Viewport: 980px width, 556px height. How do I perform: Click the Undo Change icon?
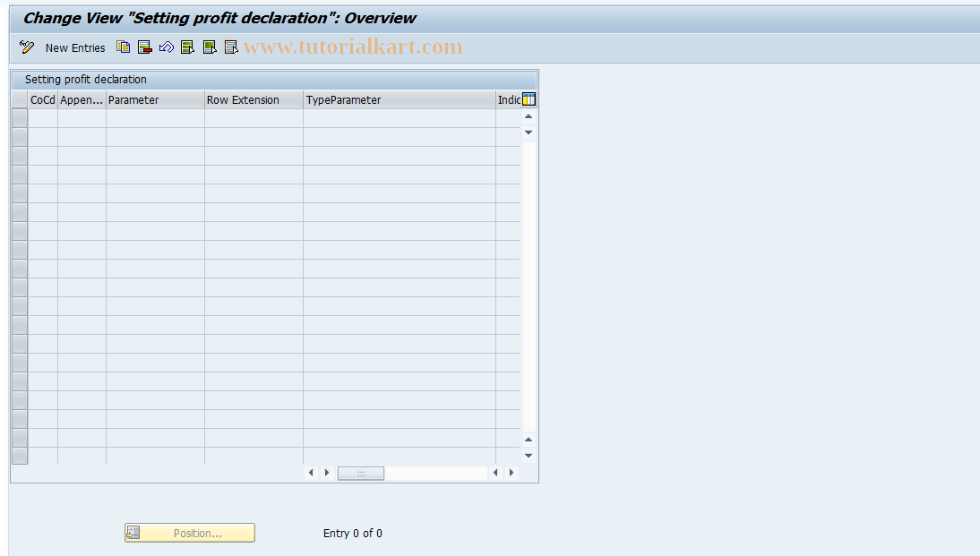(167, 47)
